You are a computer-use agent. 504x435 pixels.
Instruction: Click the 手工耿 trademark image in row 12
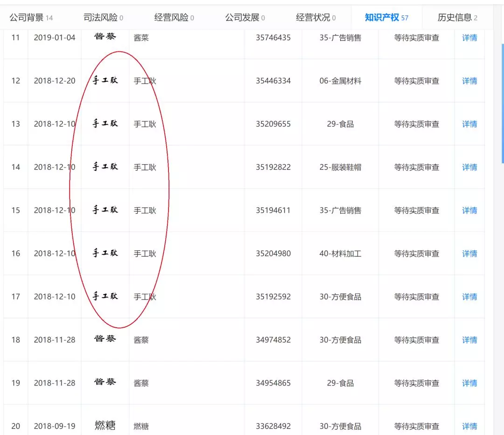pyautogui.click(x=105, y=80)
